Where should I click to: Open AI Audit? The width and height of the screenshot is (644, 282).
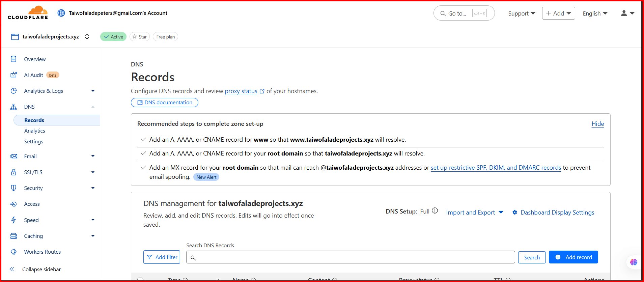pyautogui.click(x=33, y=75)
